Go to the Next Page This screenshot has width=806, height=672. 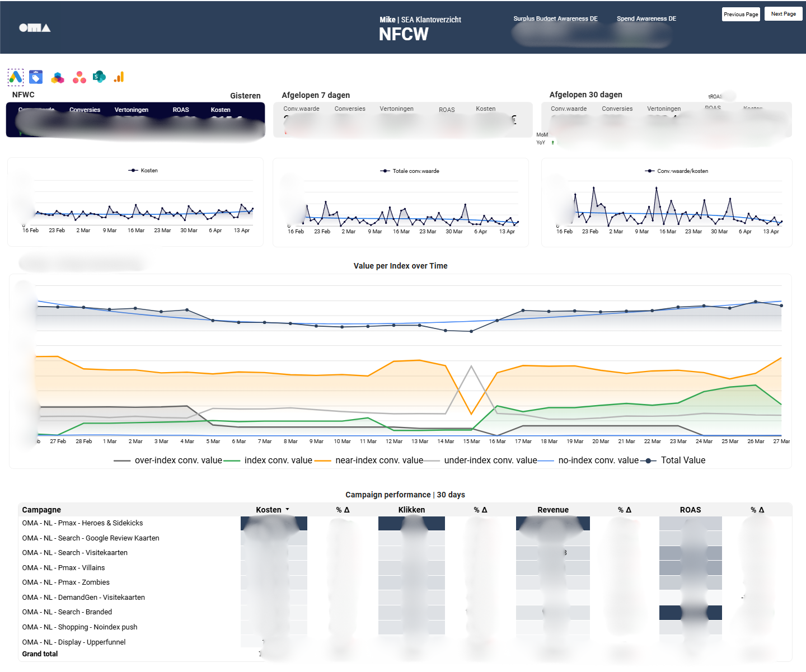(783, 14)
